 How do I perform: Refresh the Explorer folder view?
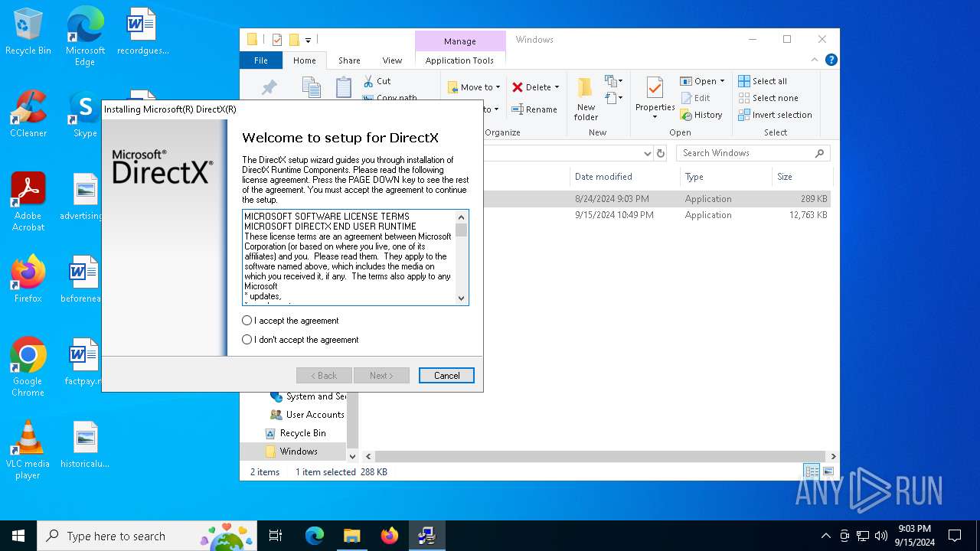coord(661,153)
